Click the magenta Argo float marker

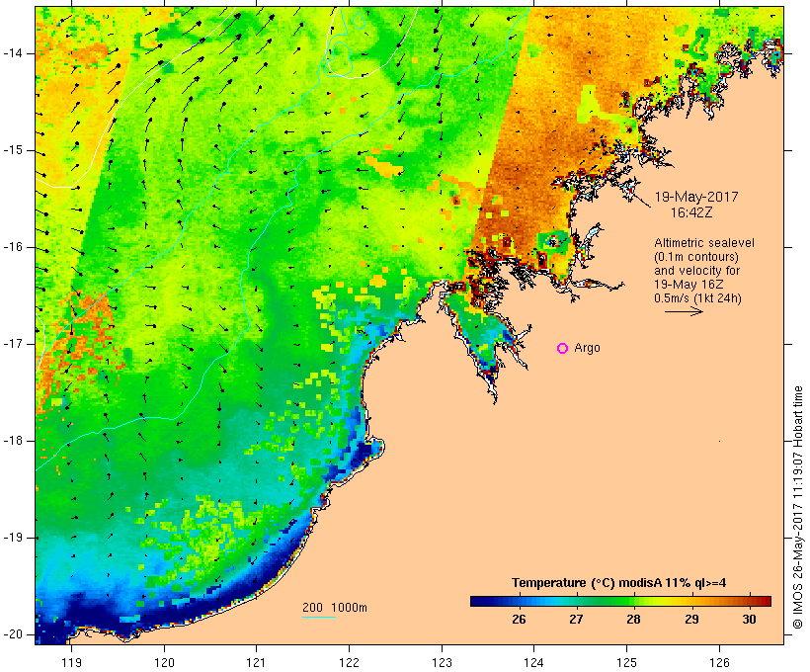point(563,349)
